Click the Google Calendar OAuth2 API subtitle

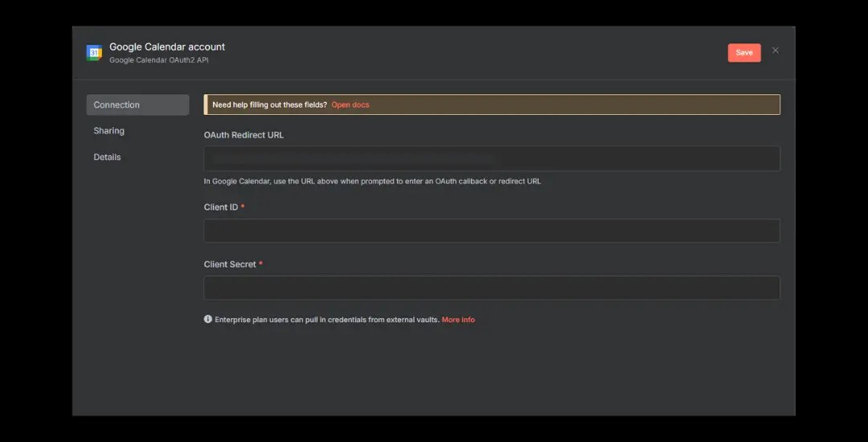click(159, 60)
